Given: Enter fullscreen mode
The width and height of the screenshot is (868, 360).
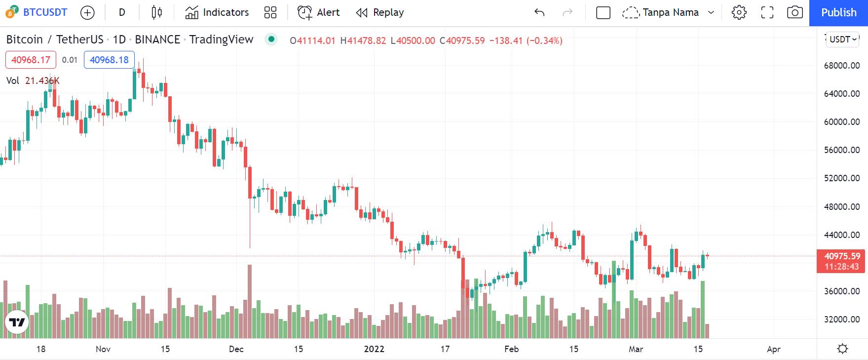Looking at the screenshot, I should click(x=767, y=12).
